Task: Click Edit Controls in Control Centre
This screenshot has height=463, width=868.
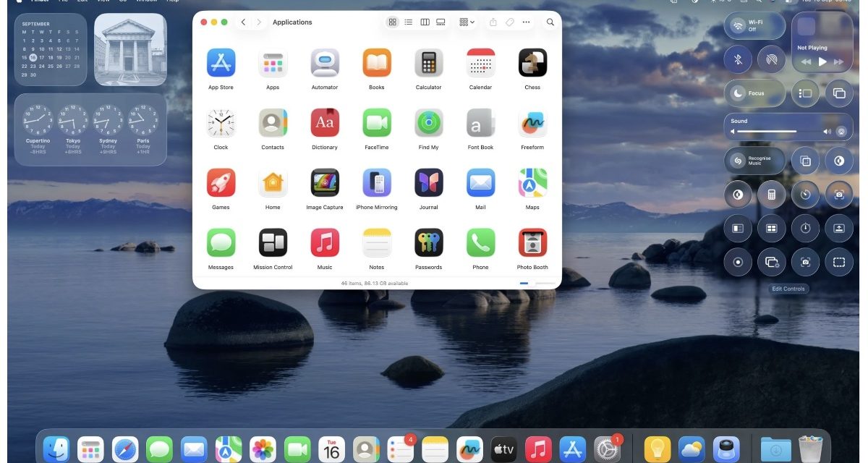Action: pos(788,288)
